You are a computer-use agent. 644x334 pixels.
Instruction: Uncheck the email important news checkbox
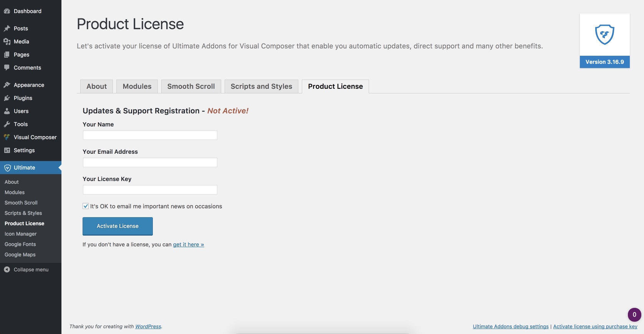(x=86, y=206)
